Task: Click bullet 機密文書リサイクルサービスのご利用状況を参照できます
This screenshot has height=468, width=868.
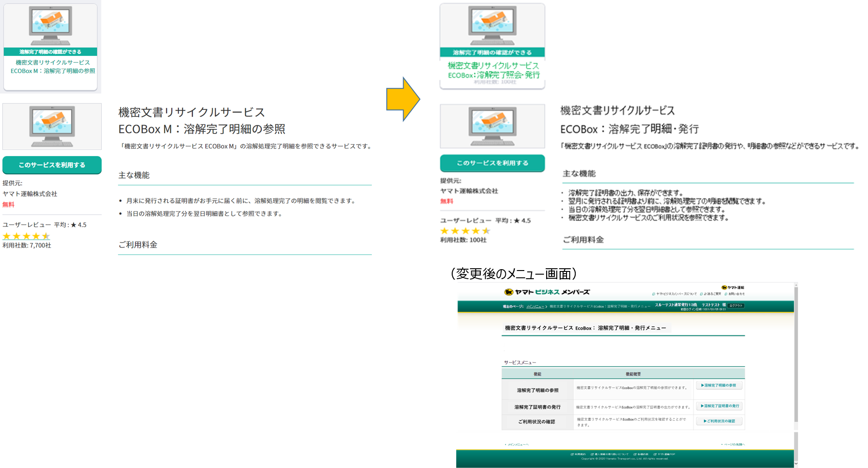Action: (x=648, y=218)
